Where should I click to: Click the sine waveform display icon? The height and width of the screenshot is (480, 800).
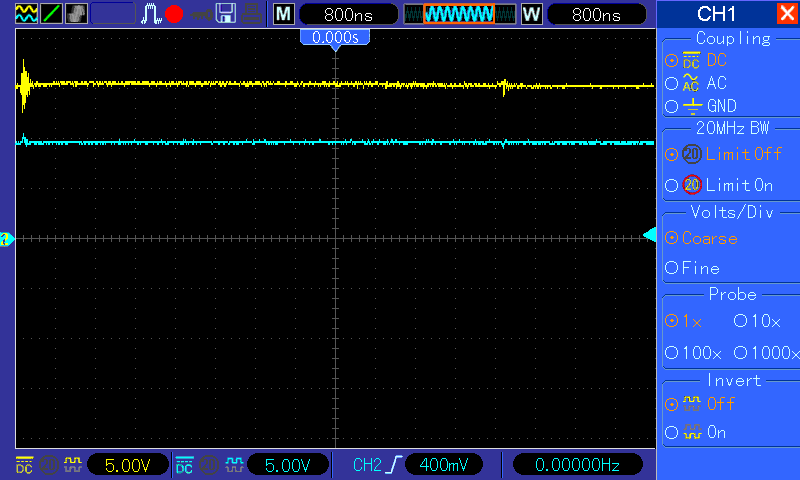[26, 14]
